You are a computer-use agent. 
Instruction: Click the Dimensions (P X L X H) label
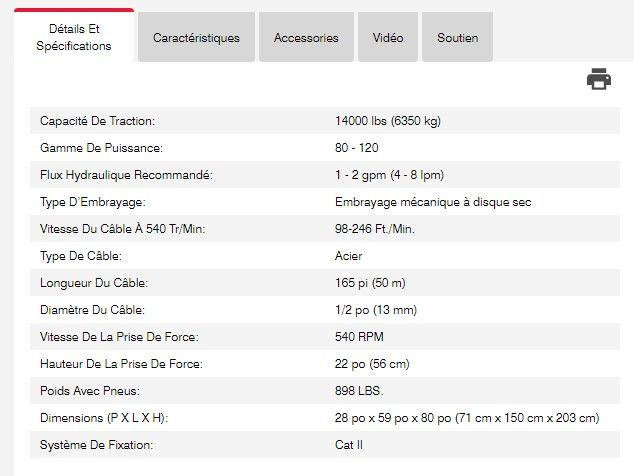(104, 418)
